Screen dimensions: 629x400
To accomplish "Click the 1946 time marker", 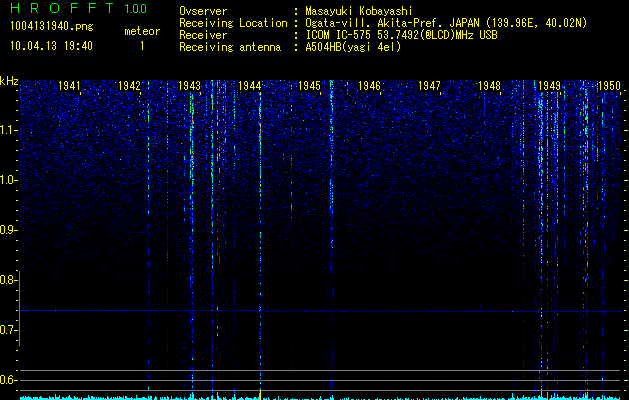I will (x=369, y=85).
